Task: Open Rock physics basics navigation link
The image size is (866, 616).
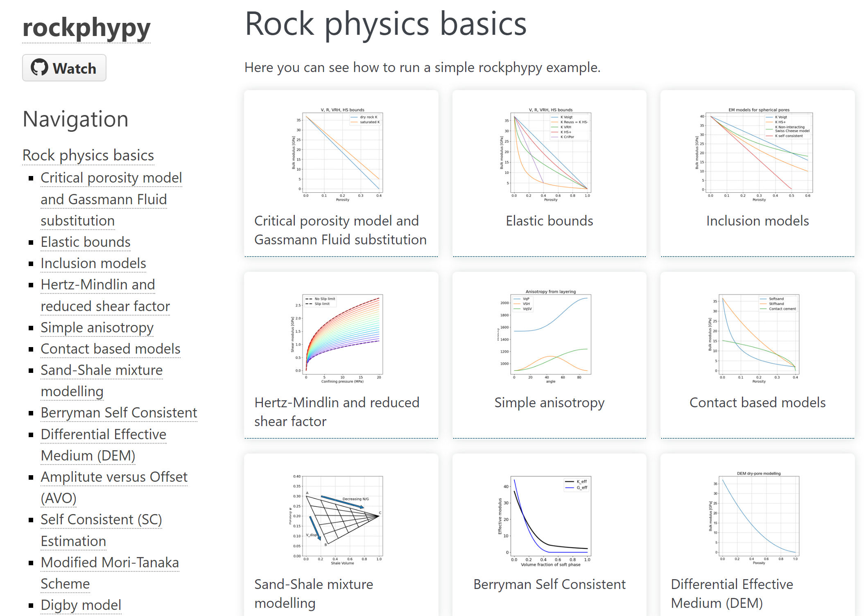Action: click(x=88, y=155)
